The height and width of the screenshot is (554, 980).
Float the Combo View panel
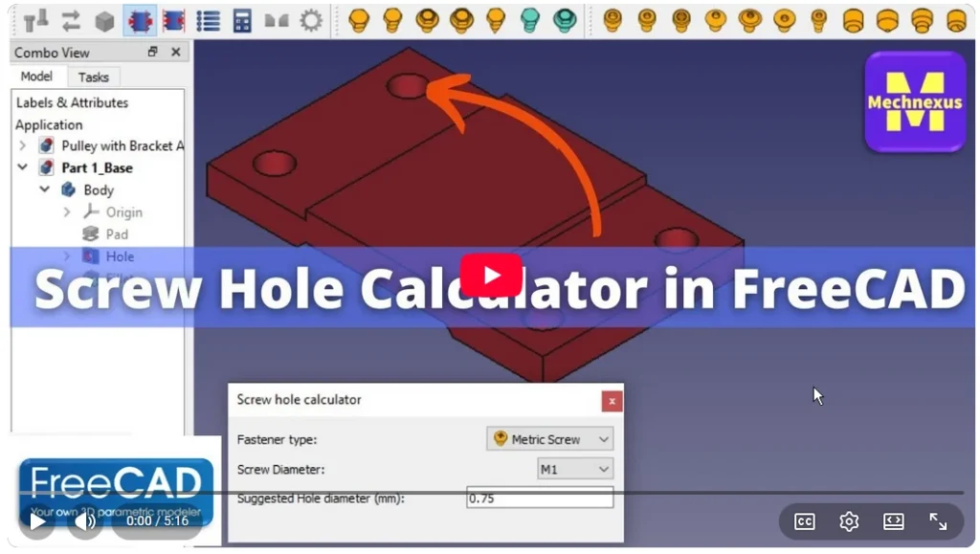click(x=152, y=52)
